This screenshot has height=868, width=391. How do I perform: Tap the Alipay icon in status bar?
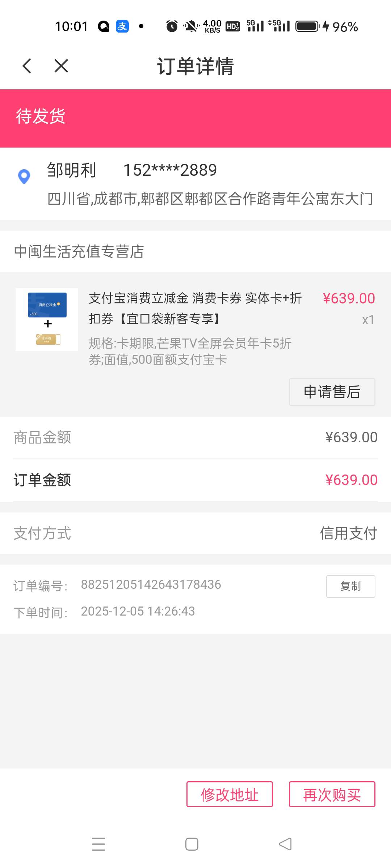pos(122,26)
